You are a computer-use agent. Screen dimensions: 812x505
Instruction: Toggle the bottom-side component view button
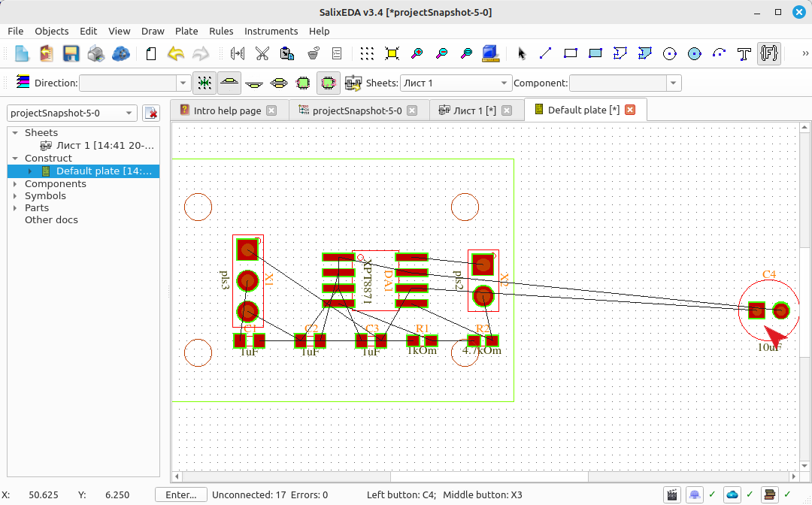coord(254,83)
